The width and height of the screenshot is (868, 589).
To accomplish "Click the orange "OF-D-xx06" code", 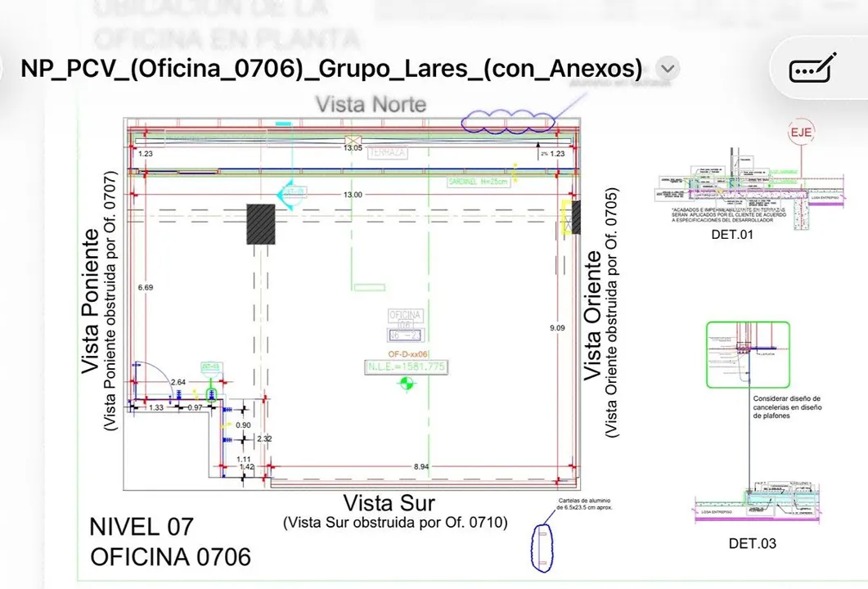I will point(408,353).
